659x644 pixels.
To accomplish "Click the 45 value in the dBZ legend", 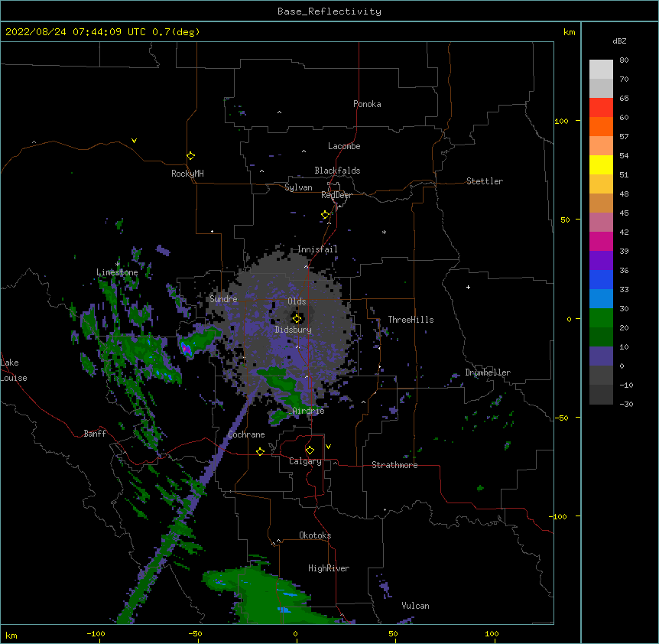I will [624, 213].
